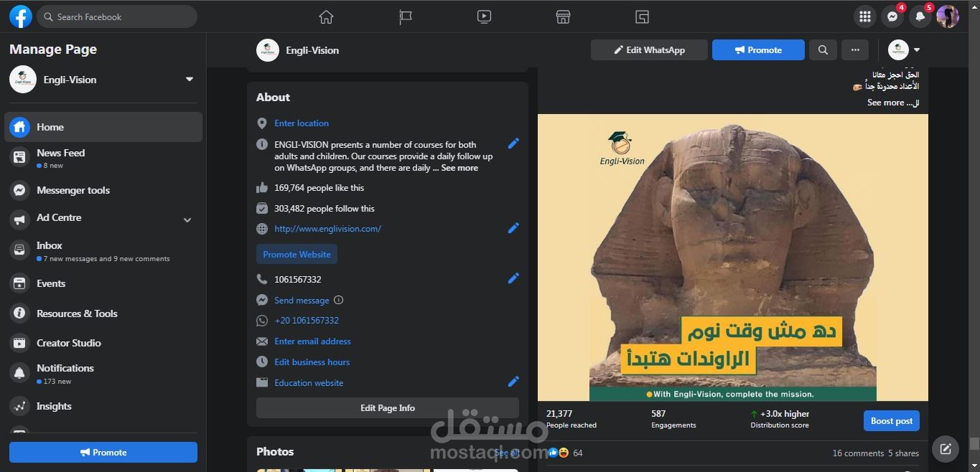Click the 21,377 People reached stat

[x=571, y=419]
